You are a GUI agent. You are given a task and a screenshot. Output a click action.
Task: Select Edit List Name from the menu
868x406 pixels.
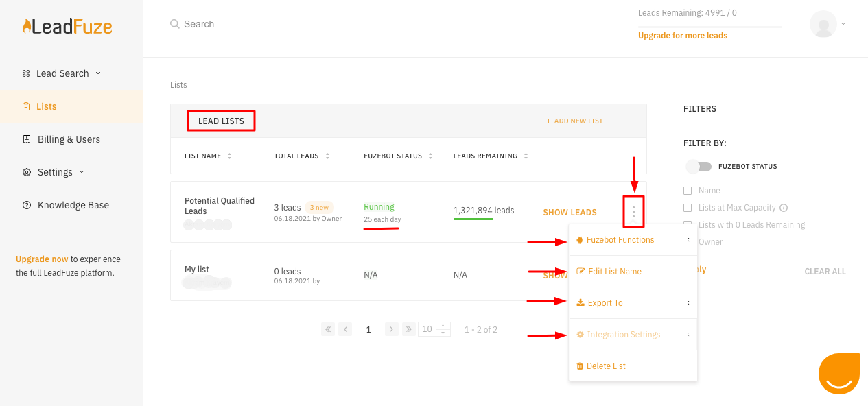tap(614, 272)
